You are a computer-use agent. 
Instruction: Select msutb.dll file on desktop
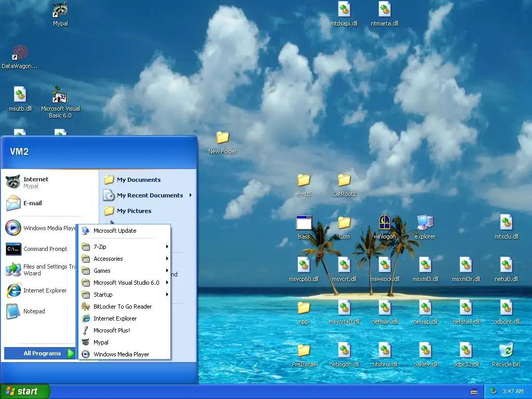click(x=20, y=99)
